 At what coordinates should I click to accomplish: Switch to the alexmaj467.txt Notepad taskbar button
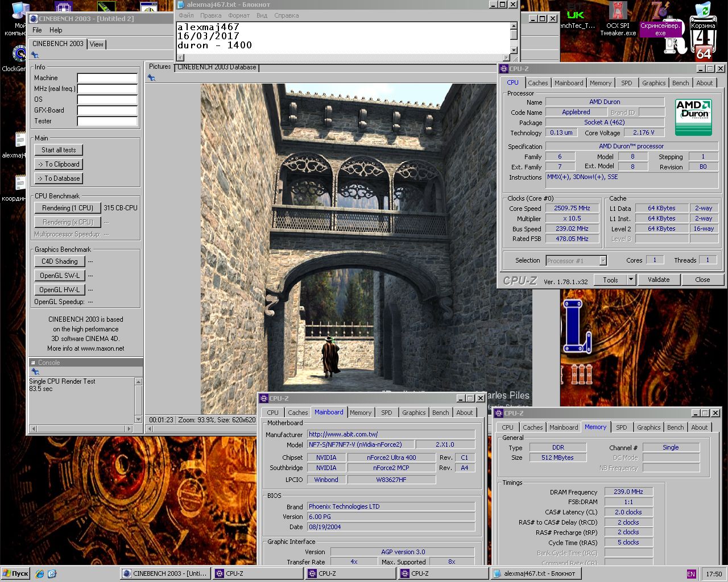click(535, 573)
